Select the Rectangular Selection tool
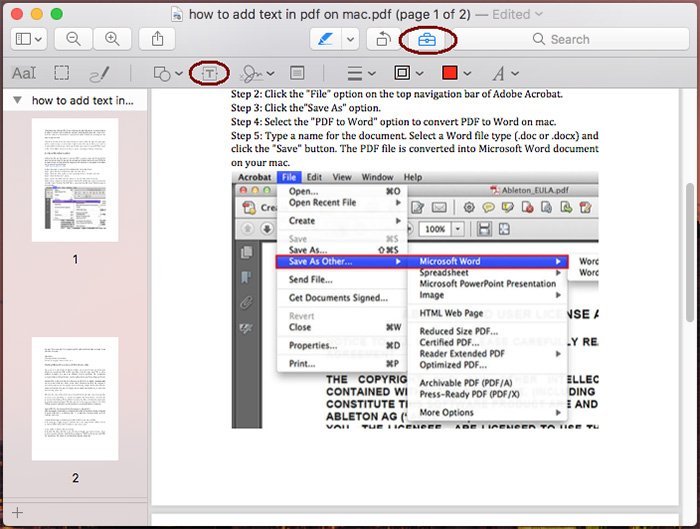The height and width of the screenshot is (529, 700). [x=62, y=73]
